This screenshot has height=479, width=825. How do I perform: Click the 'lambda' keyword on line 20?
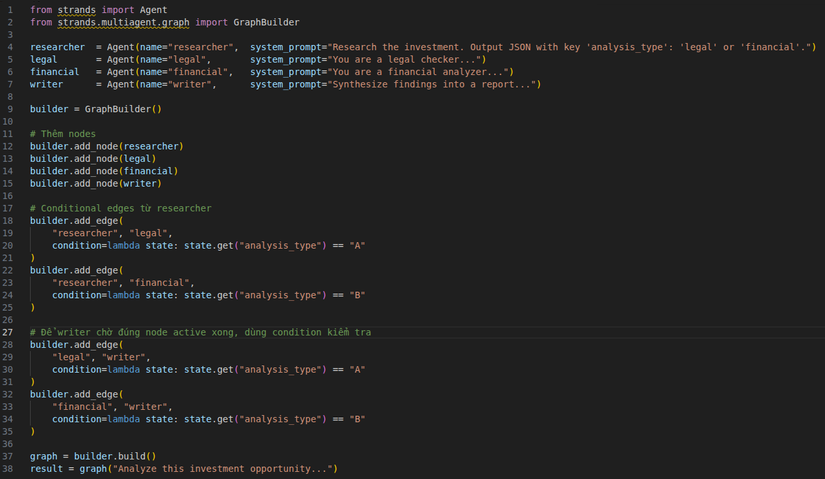tap(126, 245)
